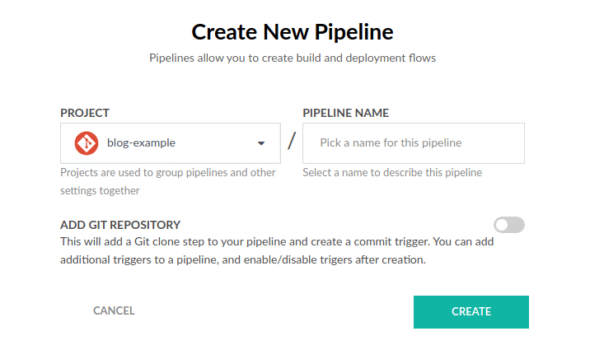Focus the Pipeline Name text field
This screenshot has width=604, height=364.
click(x=414, y=143)
